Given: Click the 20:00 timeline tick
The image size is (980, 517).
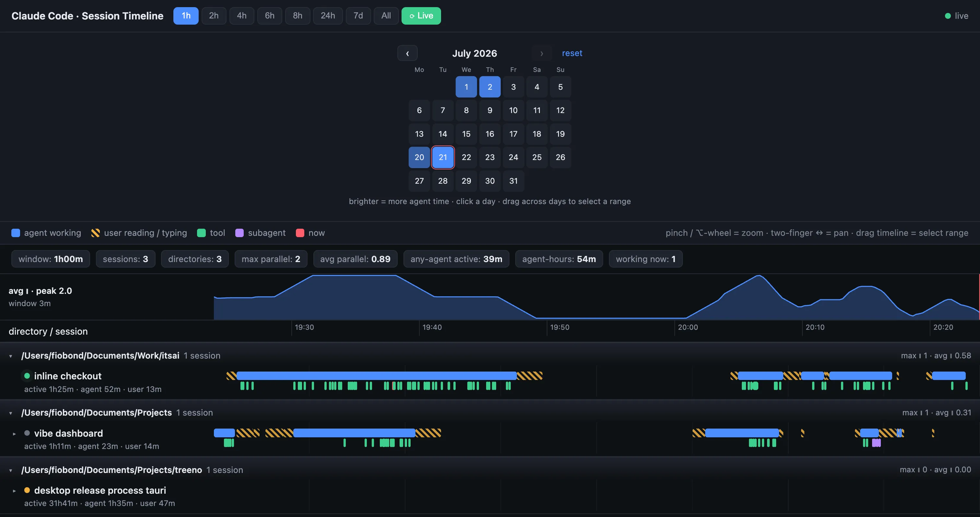Looking at the screenshot, I should (x=688, y=327).
